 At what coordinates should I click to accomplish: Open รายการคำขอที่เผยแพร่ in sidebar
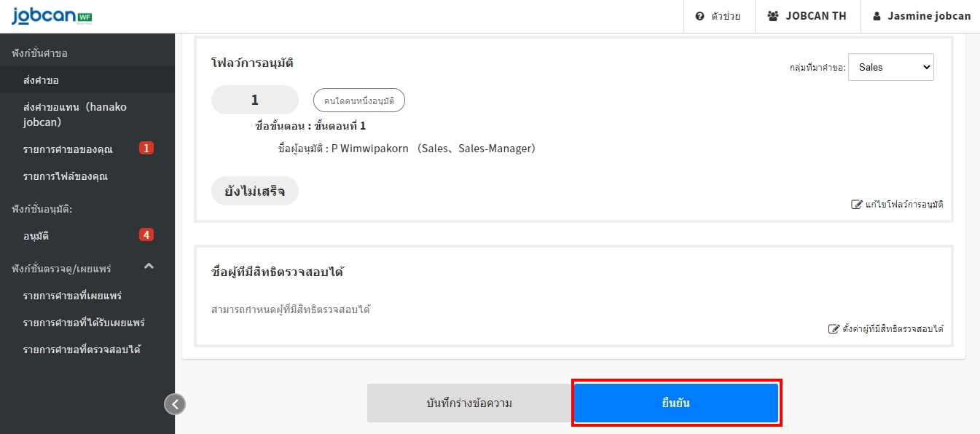(x=72, y=296)
